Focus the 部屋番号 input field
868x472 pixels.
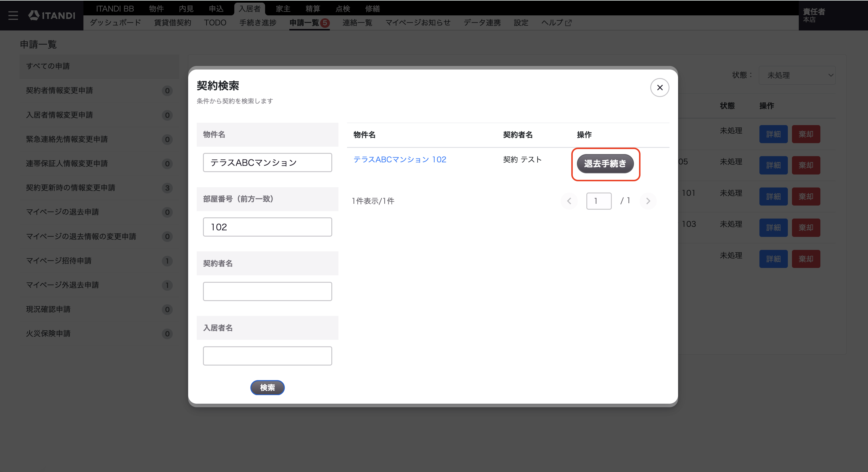pyautogui.click(x=267, y=227)
